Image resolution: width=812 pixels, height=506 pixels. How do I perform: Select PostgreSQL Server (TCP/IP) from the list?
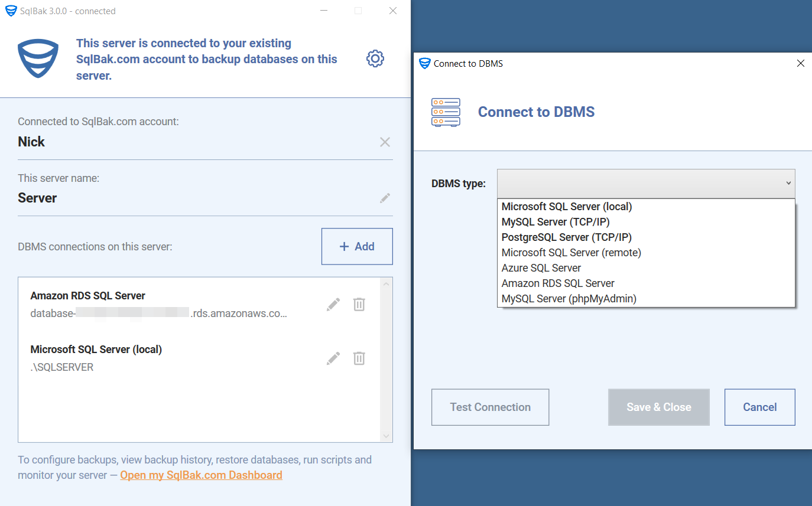click(566, 237)
